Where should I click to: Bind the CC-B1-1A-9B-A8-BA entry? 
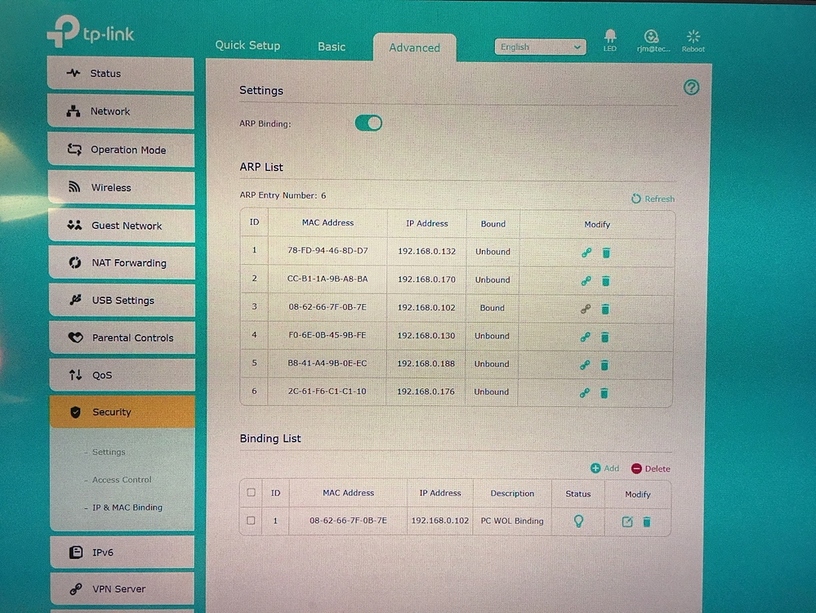click(x=586, y=281)
